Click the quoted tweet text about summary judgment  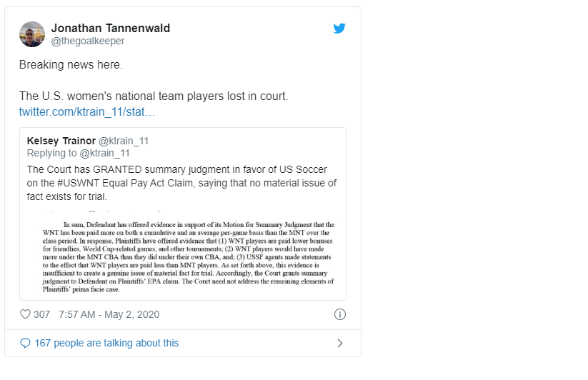(179, 183)
